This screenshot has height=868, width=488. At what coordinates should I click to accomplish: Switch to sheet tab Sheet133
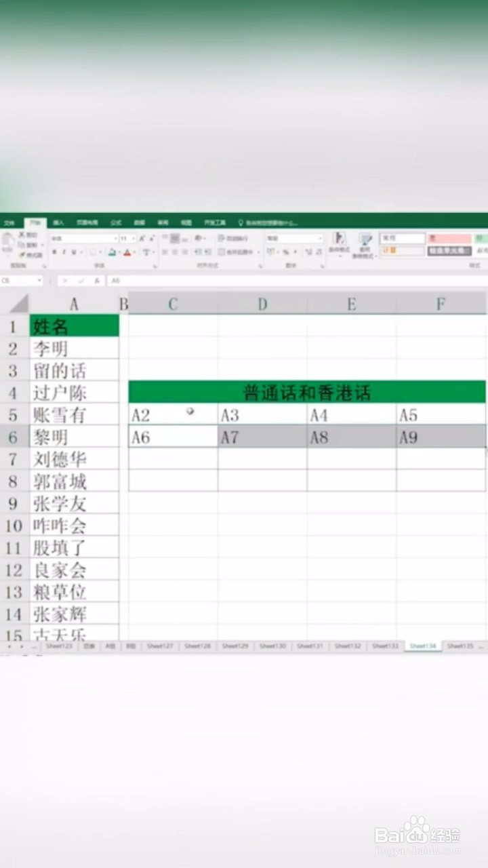[385, 646]
